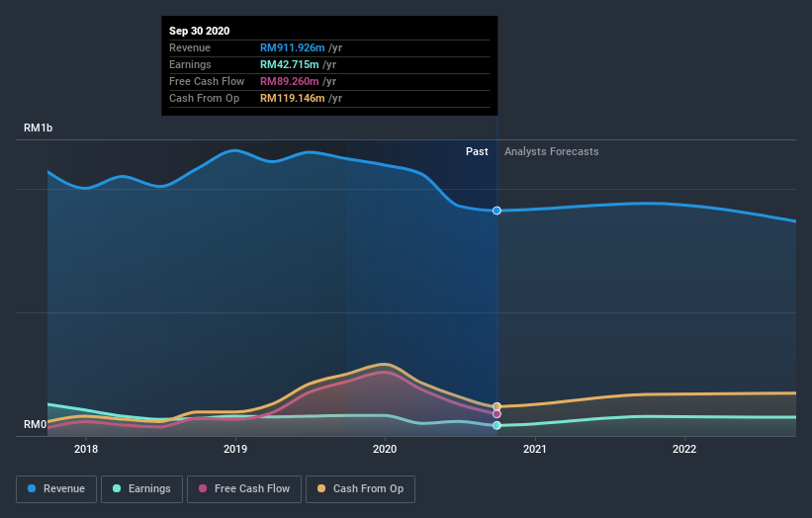This screenshot has height=518, width=812.
Task: Click the 2021 x-axis label
Action: point(534,449)
